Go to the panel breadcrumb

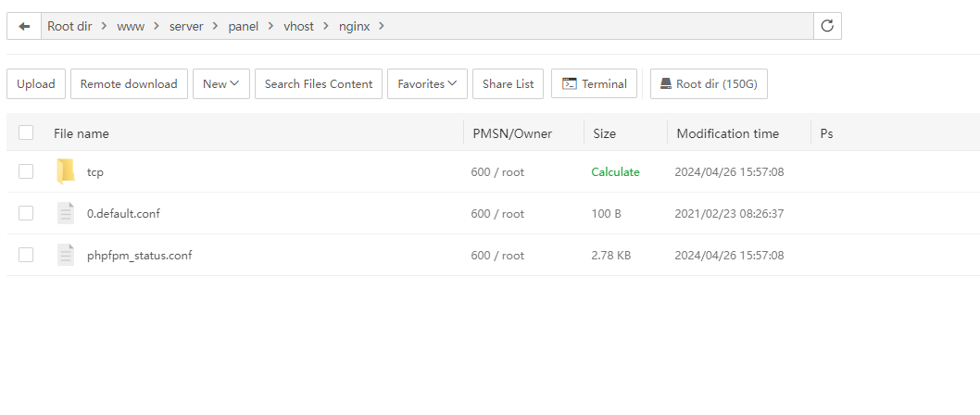click(x=243, y=26)
